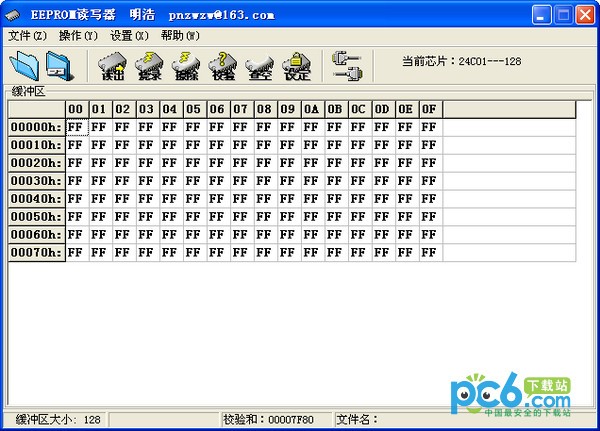This screenshot has width=600, height=431.
Task: Minimize the EEPROM programmer window
Action: click(x=541, y=15)
